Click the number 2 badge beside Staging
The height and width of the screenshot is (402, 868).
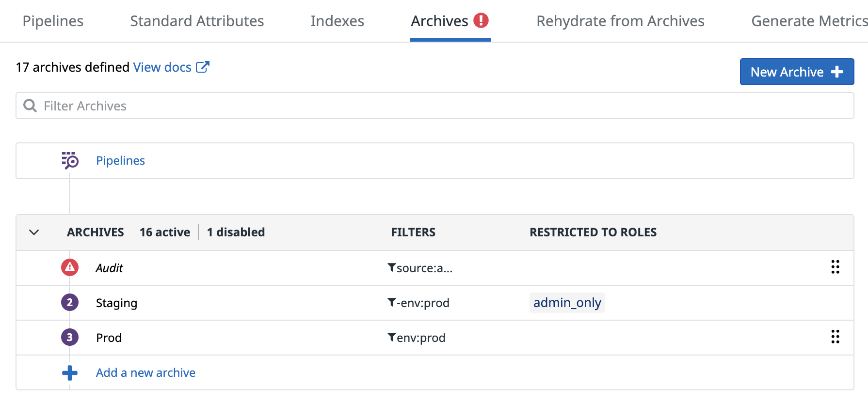tap(70, 303)
